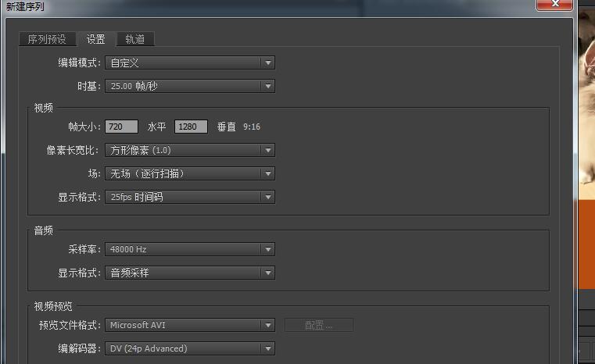Open the 轨道 tab

click(x=134, y=39)
